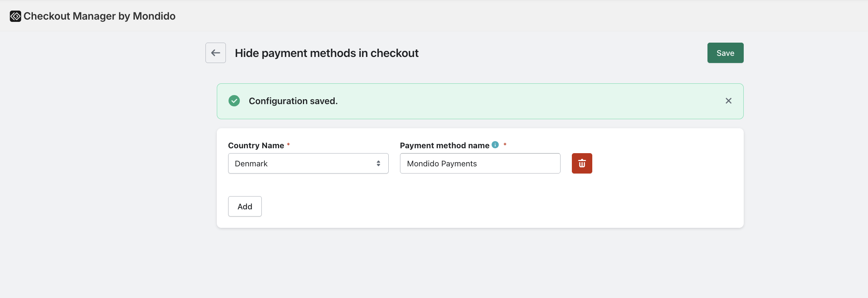Viewport: 868px width, 298px height.
Task: Click the red asterisk beside Country Name
Action: coord(288,144)
